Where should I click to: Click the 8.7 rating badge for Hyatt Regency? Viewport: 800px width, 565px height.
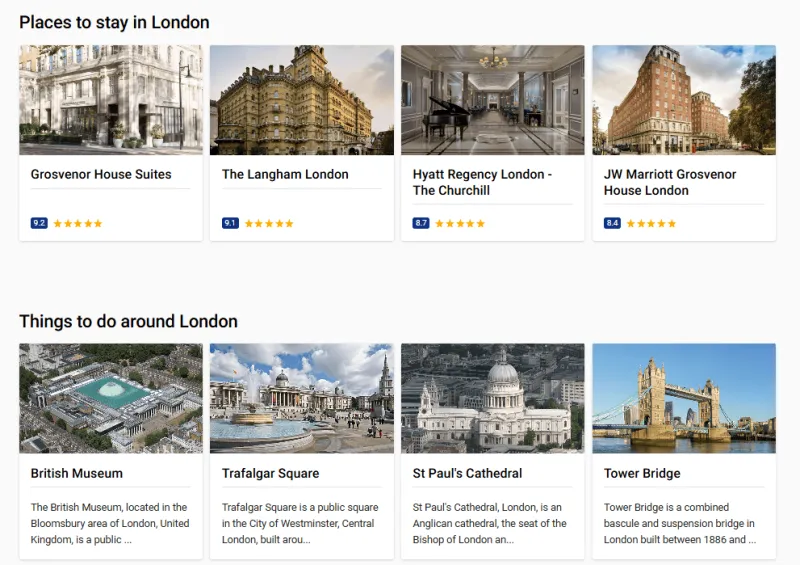tap(421, 223)
